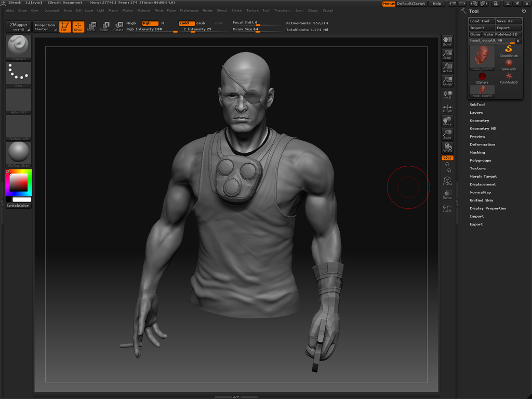The image size is (532, 399).
Task: Toggle the XYZ rotation axis button
Action: (x=447, y=158)
